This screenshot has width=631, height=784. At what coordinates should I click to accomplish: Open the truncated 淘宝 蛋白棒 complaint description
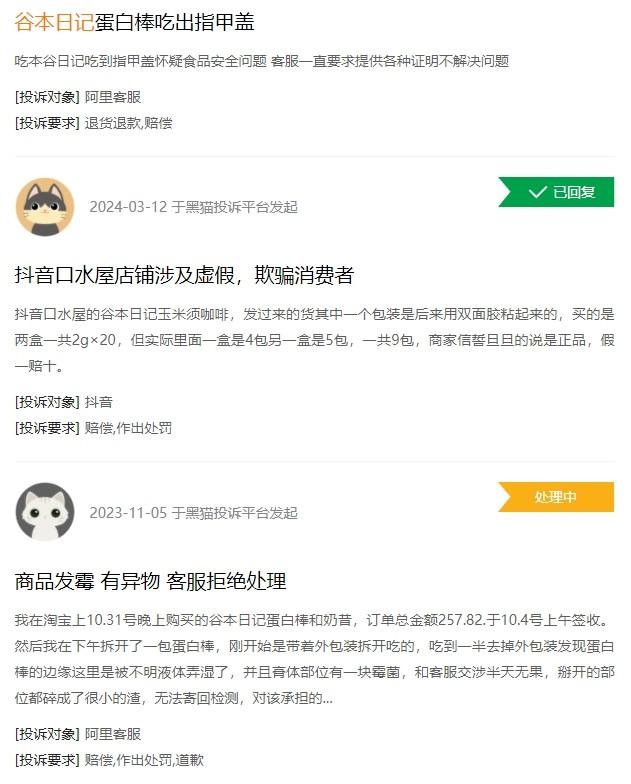coord(314,659)
